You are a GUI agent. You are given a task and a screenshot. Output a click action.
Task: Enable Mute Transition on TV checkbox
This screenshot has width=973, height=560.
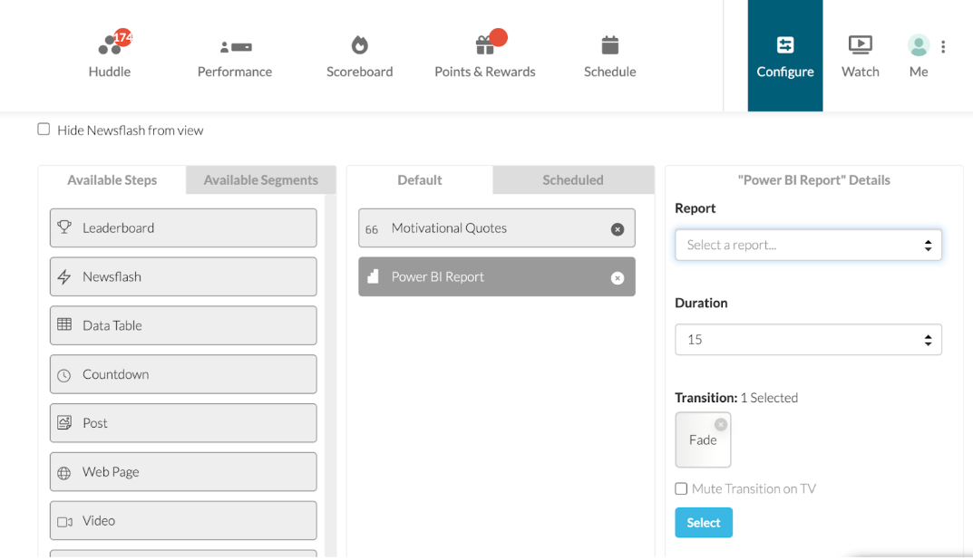[681, 488]
